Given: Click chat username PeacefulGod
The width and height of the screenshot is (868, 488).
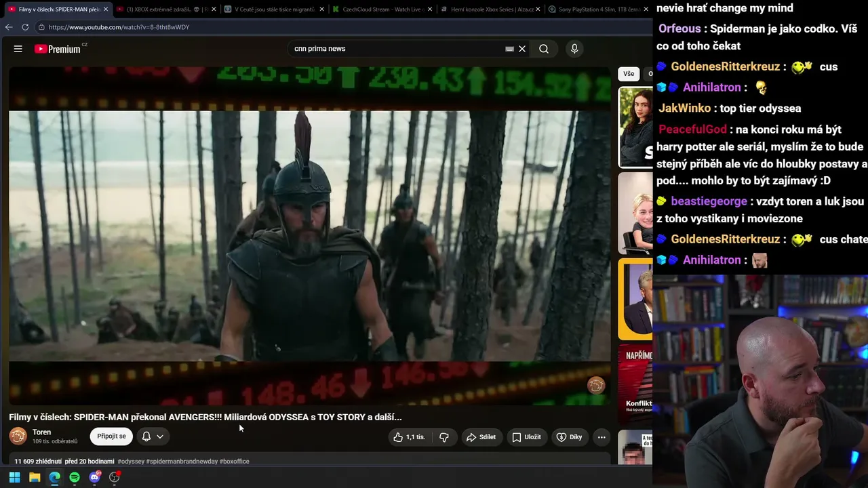Looking at the screenshot, I should click(x=692, y=129).
